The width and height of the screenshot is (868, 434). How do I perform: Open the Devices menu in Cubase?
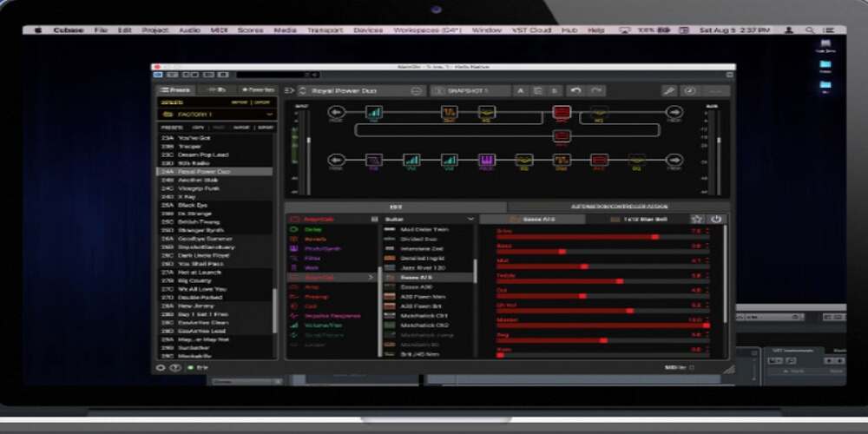368,30
